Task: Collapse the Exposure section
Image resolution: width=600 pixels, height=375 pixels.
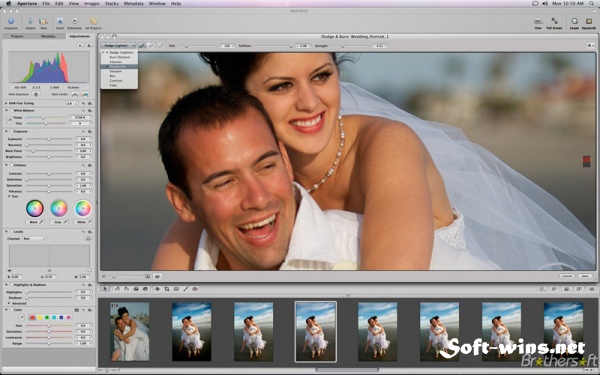Action: tap(6, 132)
